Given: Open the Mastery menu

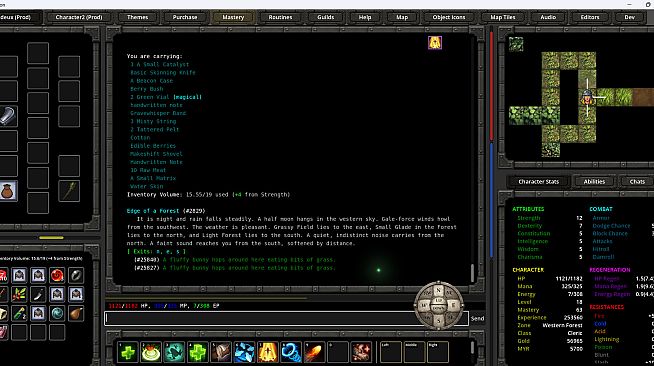Looking at the screenshot, I should [233, 17].
